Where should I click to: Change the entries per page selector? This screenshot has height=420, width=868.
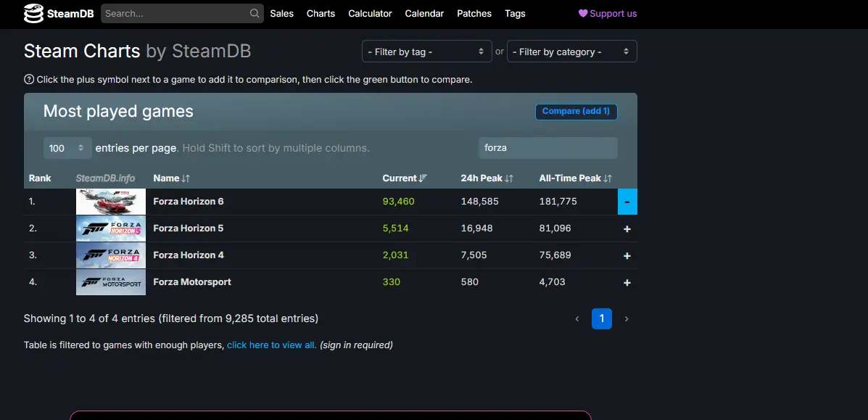(x=67, y=148)
